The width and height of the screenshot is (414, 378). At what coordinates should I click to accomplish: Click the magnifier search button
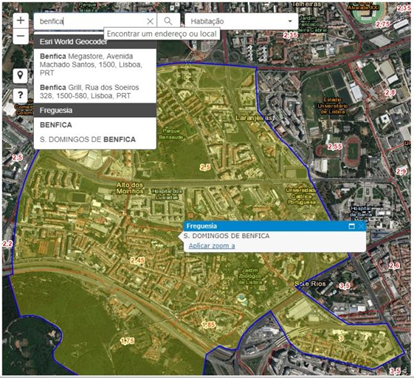click(168, 21)
